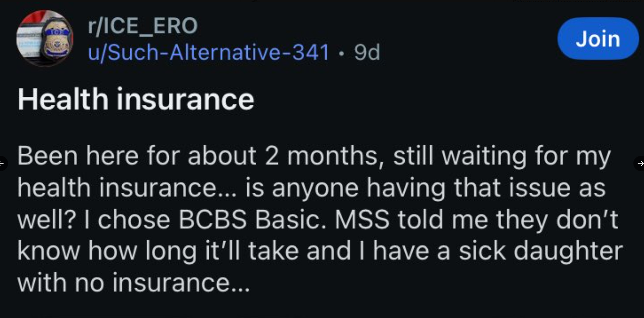Viewport: 644px width, 318px height.
Task: Click 'still waiting for my' in post body
Action: tap(501, 157)
